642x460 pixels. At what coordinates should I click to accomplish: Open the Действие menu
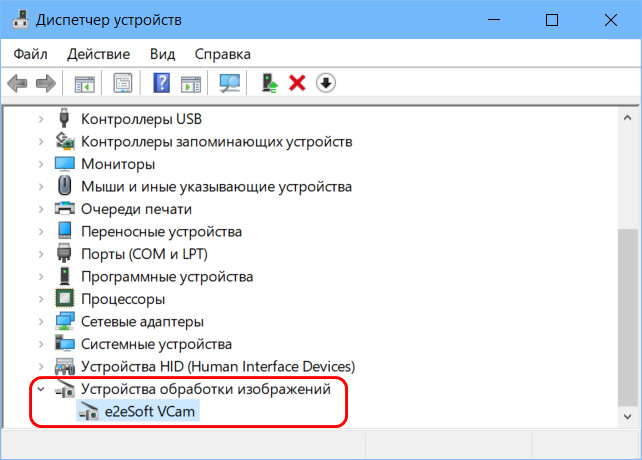98,54
